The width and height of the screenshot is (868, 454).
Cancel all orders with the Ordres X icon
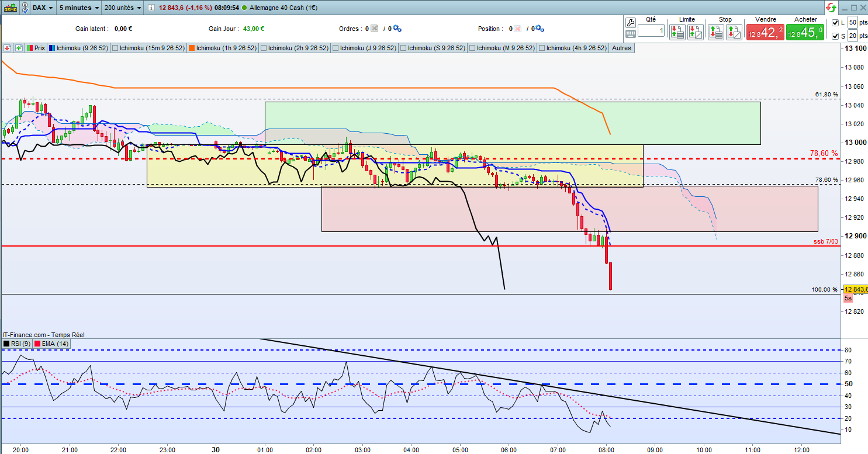[375, 29]
